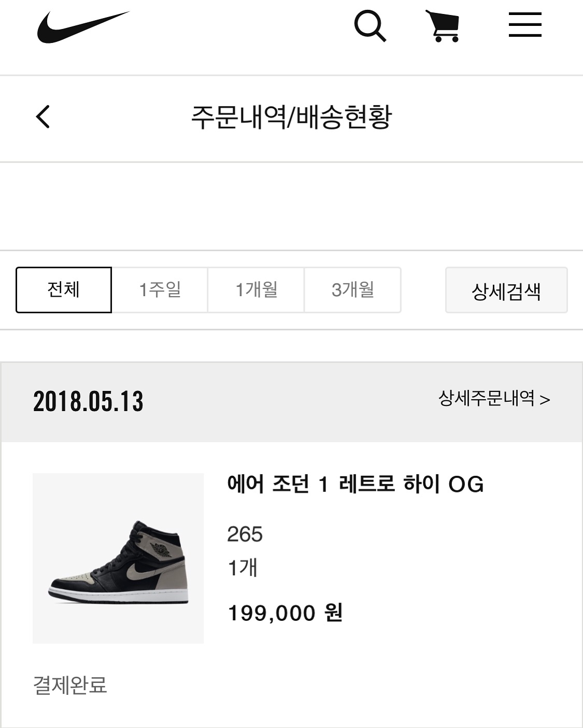The width and height of the screenshot is (583, 728).
Task: Click the quantity 1개 text
Action: pos(243,568)
